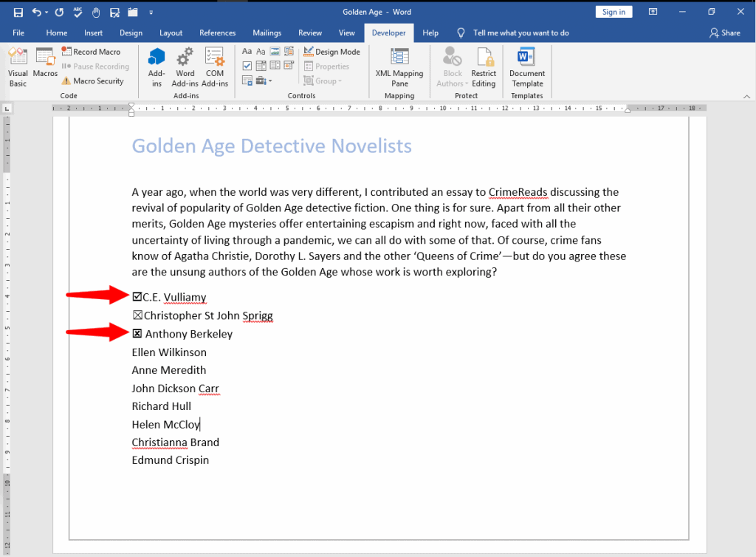Screen dimensions: 756x557
Task: Collapse the ribbon with the chevron
Action: (x=746, y=97)
